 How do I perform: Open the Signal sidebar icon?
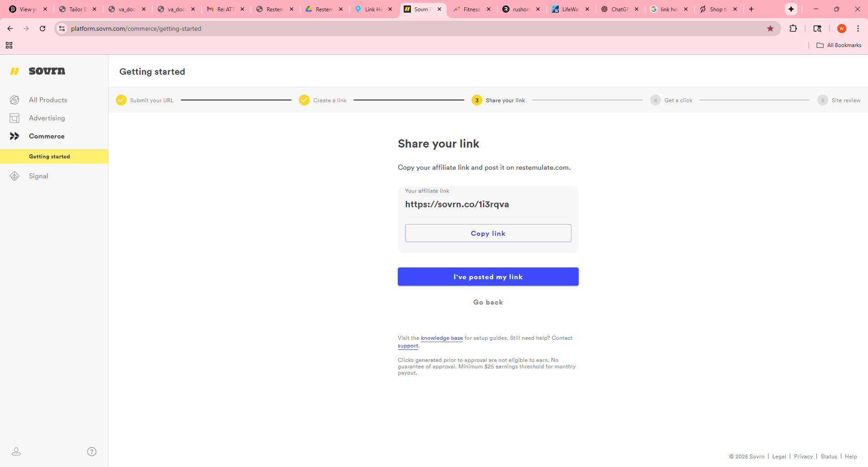[x=14, y=176]
